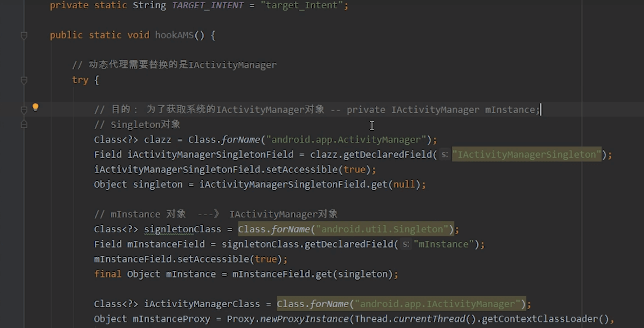
Task: Click the comment 动态代理需要替换的是IActivityManager
Action: [175, 65]
